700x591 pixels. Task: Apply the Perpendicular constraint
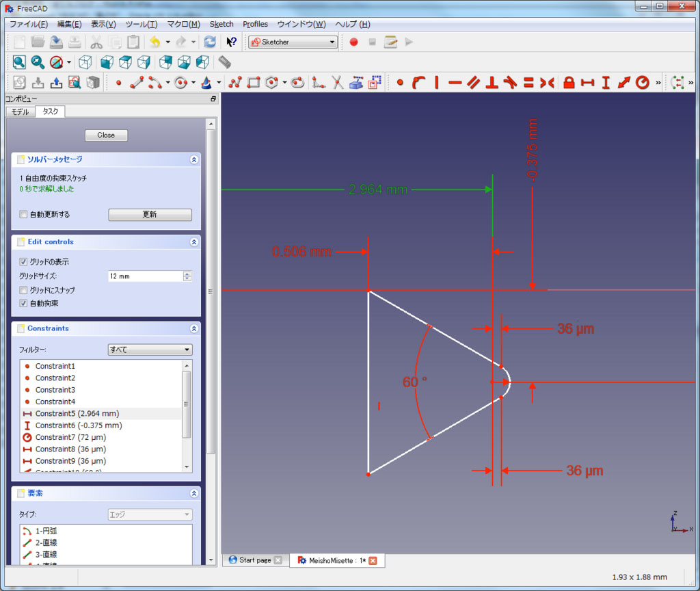(492, 83)
